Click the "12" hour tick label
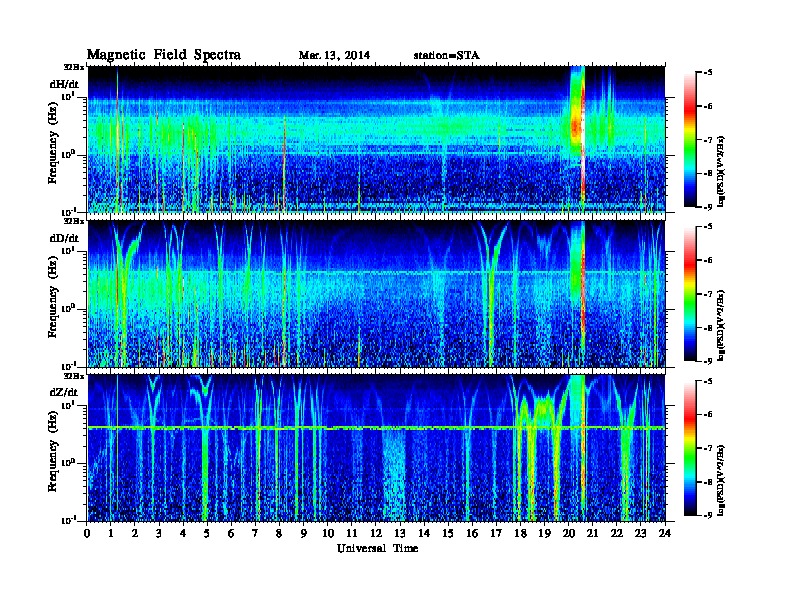The width and height of the screenshot is (792, 612). 376,534
